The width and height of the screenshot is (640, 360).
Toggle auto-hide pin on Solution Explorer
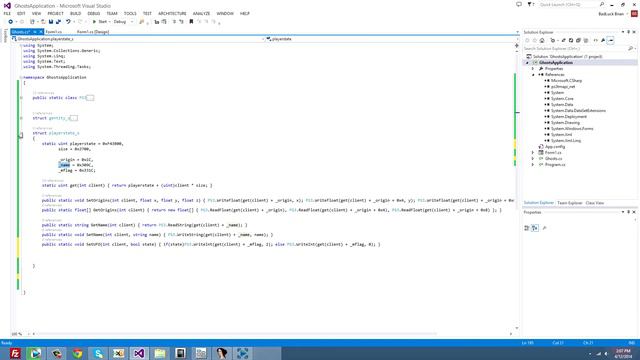pos(629,32)
